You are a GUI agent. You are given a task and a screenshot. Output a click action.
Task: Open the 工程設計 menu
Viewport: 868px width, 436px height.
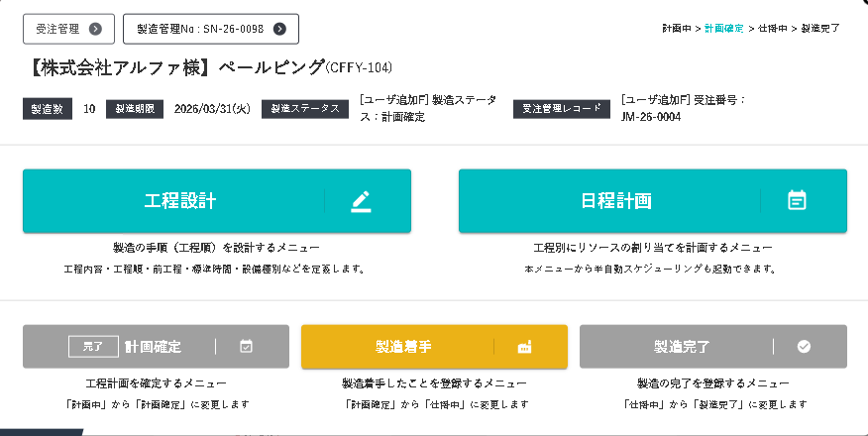click(x=180, y=201)
